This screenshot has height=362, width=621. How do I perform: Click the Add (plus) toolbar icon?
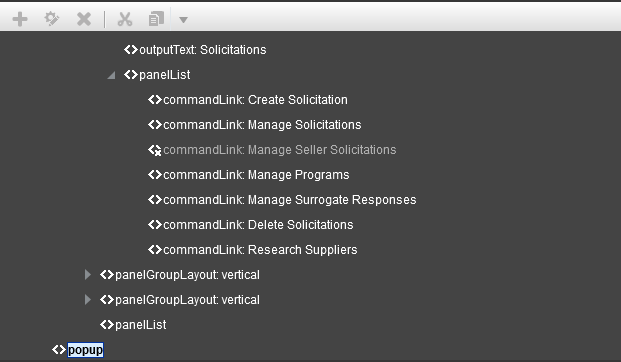pos(20,19)
